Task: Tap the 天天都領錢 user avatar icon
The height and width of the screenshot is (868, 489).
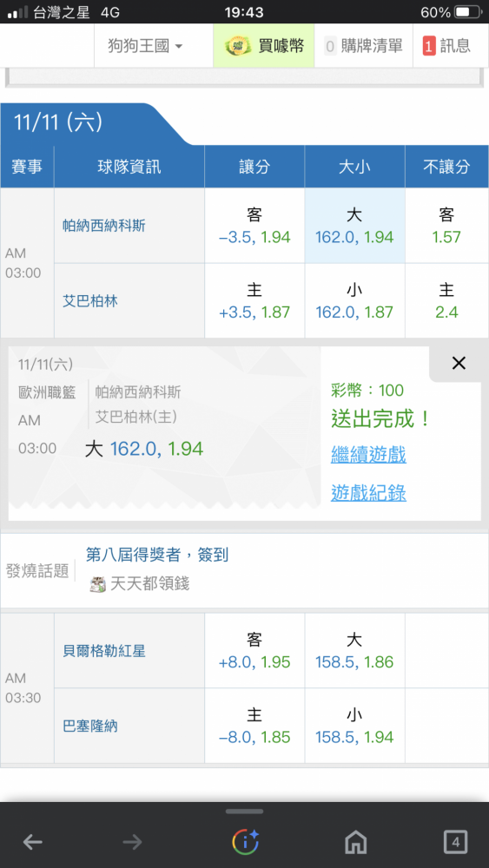Action: pos(98,584)
